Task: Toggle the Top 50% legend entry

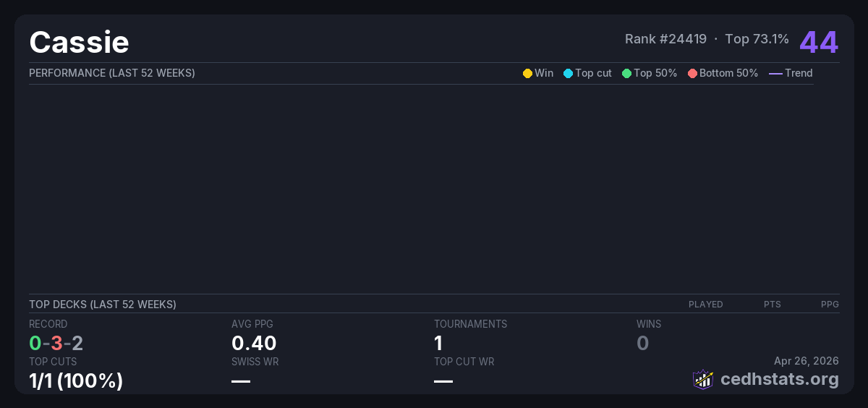Action: [x=649, y=73]
